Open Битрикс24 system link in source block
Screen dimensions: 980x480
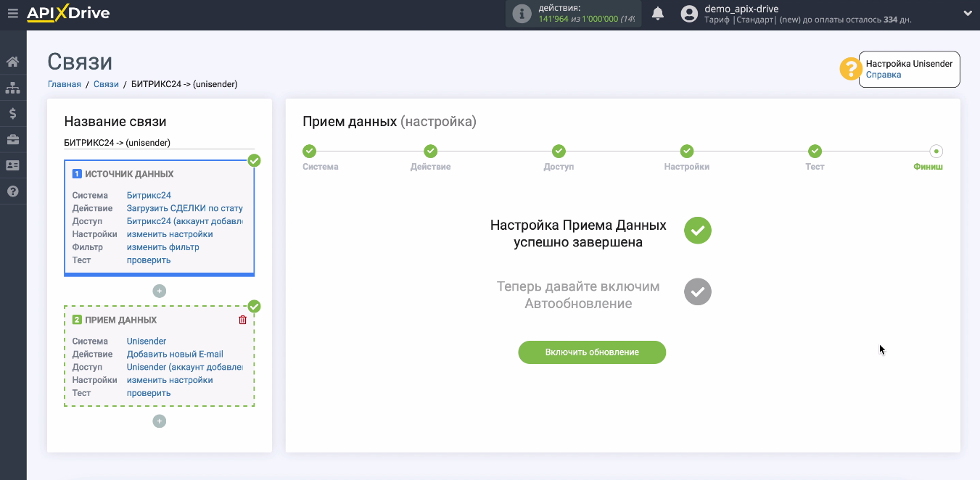(149, 195)
